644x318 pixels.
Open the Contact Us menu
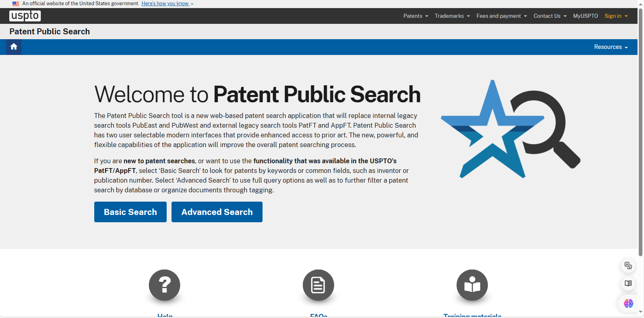tap(550, 16)
